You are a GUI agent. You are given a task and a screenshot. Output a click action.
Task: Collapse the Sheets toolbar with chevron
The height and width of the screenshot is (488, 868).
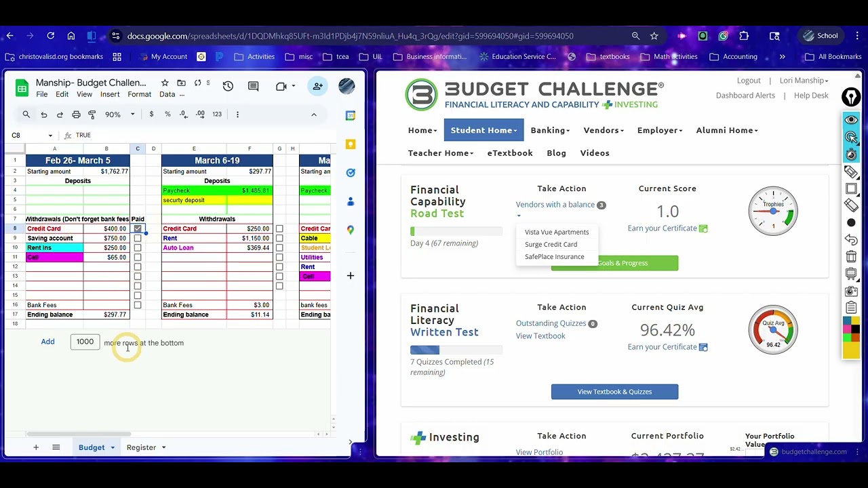(314, 115)
